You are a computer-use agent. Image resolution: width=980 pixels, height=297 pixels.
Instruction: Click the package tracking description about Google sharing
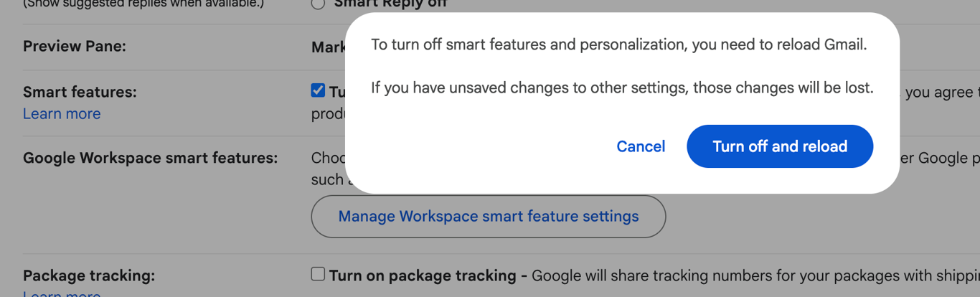753,275
